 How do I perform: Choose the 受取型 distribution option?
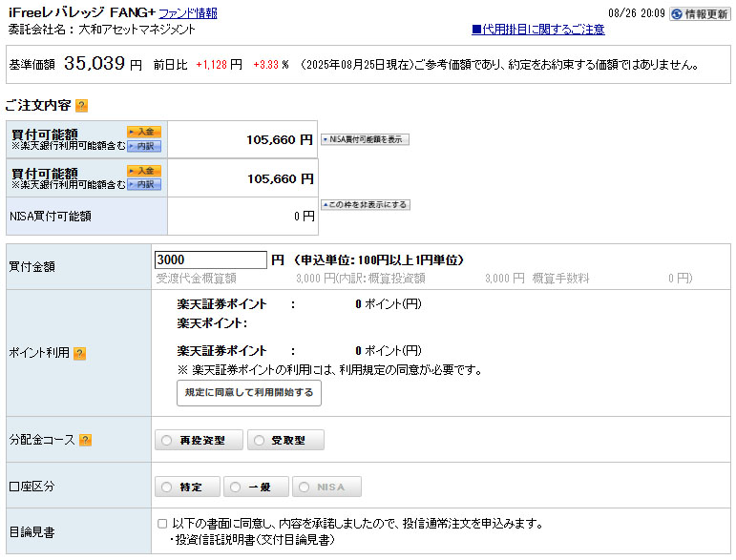pos(285,440)
